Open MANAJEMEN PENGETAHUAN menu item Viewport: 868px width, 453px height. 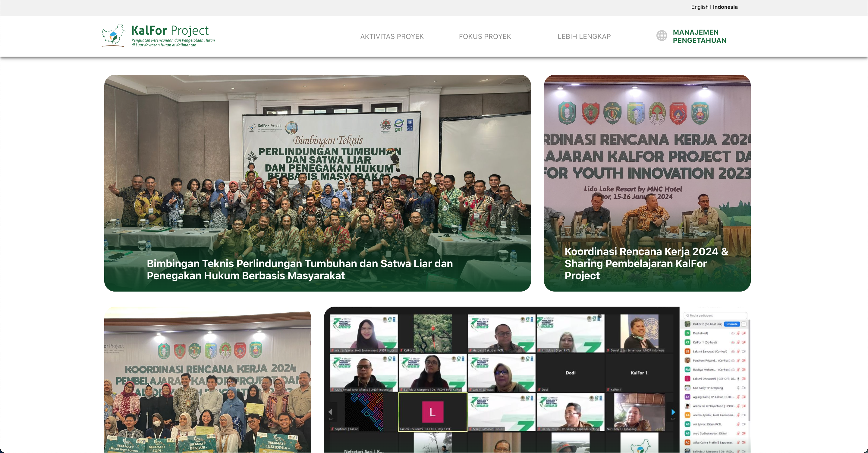700,36
